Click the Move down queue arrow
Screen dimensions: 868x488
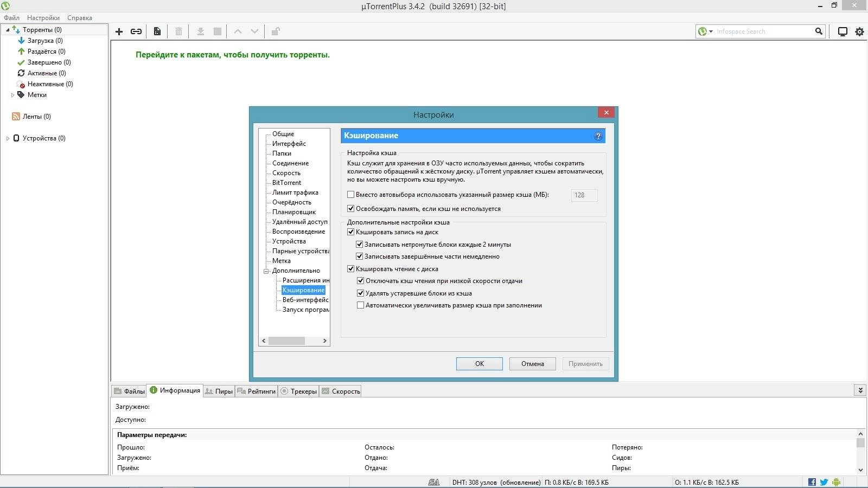[254, 31]
